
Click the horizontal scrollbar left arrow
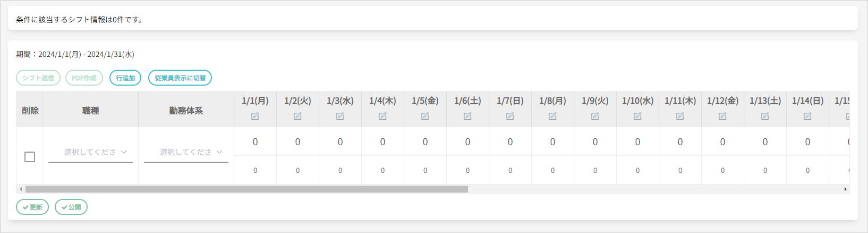(x=21, y=189)
